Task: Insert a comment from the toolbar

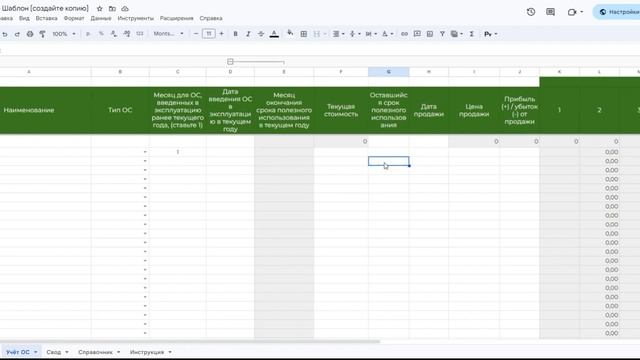Action: click(417, 34)
